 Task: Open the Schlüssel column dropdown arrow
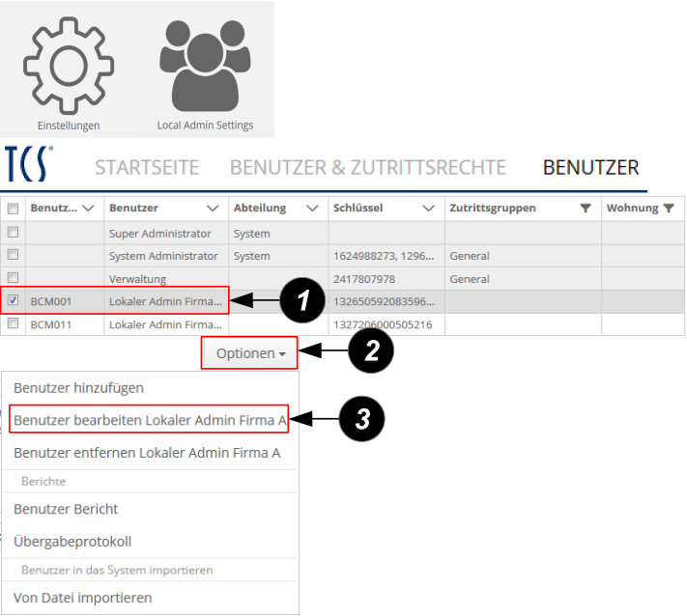pos(428,209)
